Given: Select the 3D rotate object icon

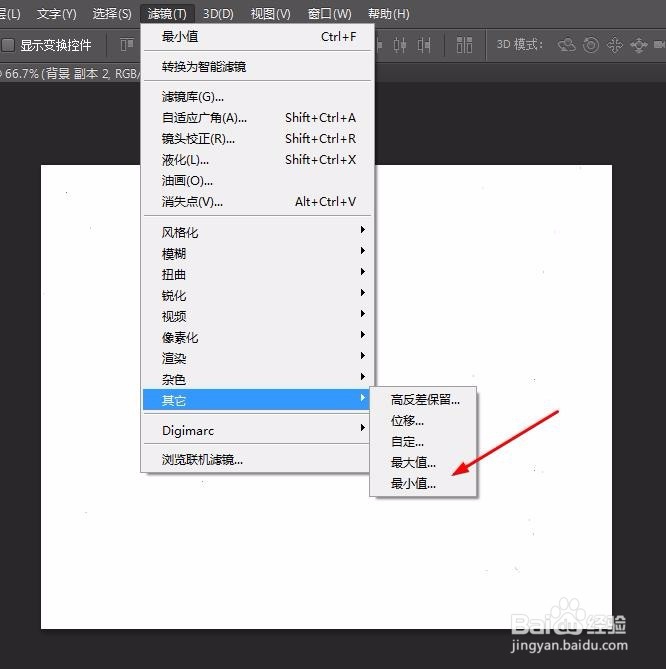Looking at the screenshot, I should [x=567, y=45].
